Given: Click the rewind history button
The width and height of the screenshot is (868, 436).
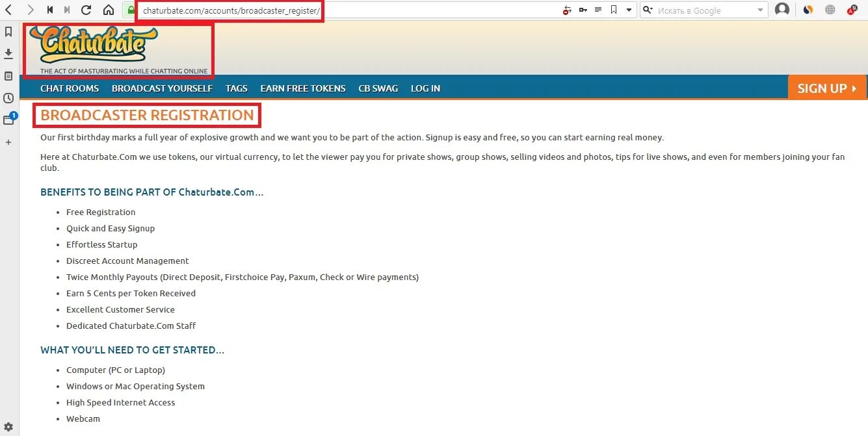Looking at the screenshot, I should 50,10.
